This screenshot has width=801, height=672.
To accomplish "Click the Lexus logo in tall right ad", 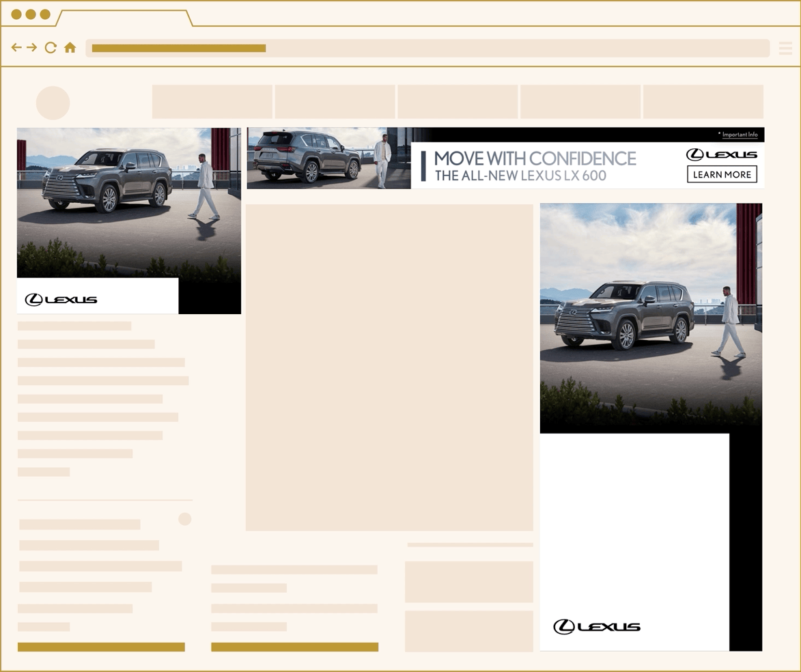I will click(x=597, y=626).
